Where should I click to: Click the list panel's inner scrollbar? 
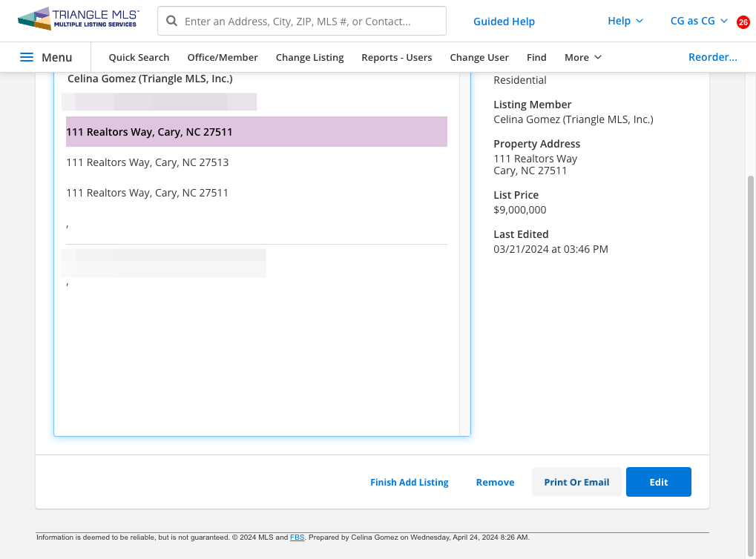click(x=464, y=254)
